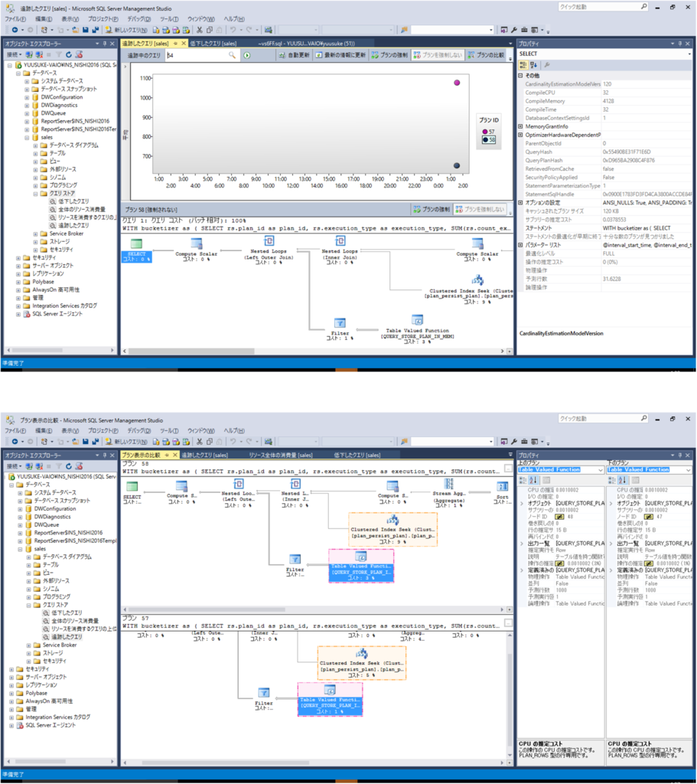
Task: Click search magnifier in tracked query ID box, top window
Action: coord(232,55)
